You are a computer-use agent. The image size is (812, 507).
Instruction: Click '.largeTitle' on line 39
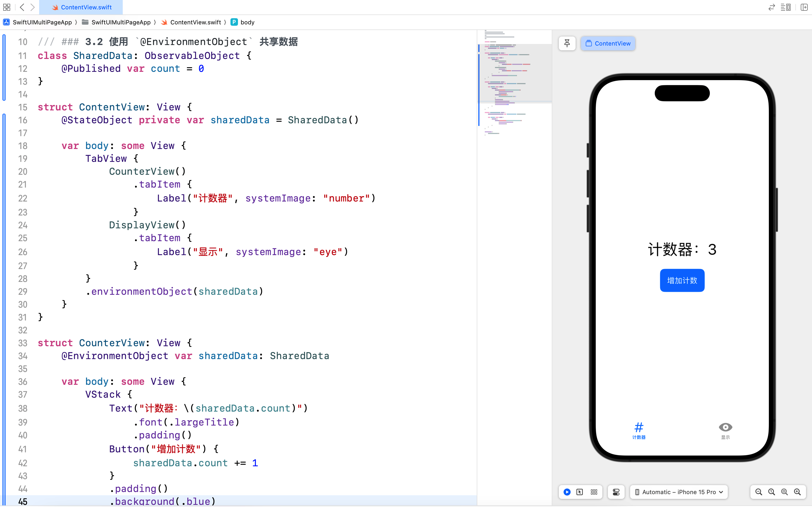[x=202, y=422]
